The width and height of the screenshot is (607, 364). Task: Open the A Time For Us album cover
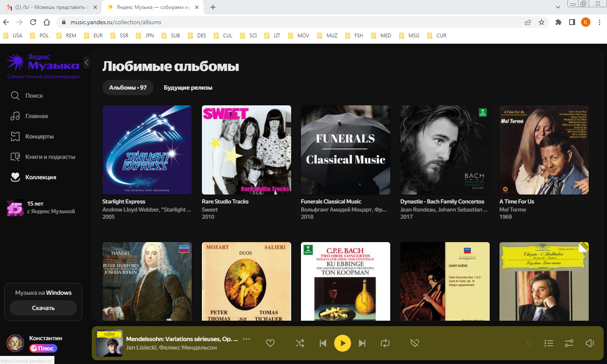coord(544,150)
